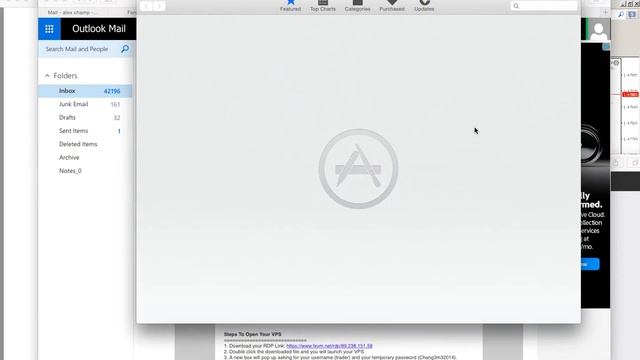Screen dimensions: 640x360
Task: Switch to App Store Updates tab
Action: pos(424,6)
